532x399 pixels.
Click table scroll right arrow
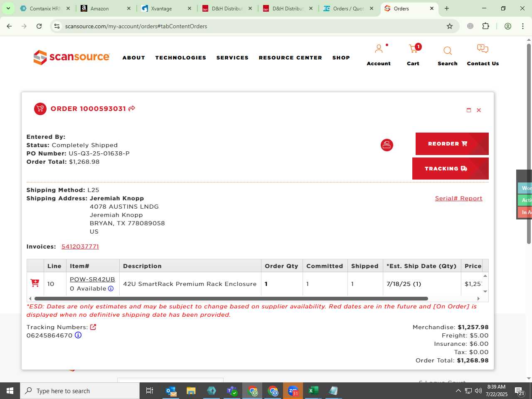(478, 298)
